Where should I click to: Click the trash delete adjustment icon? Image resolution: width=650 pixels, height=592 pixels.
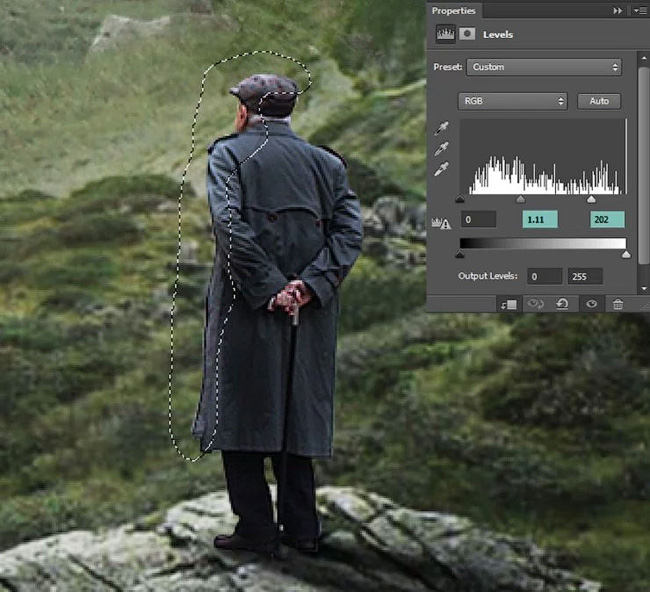618,305
